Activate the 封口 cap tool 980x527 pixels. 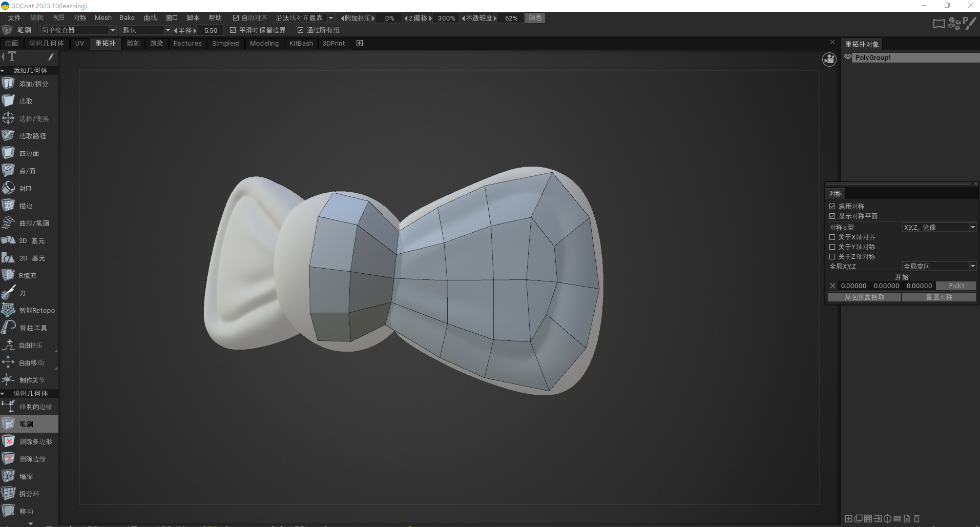point(25,188)
